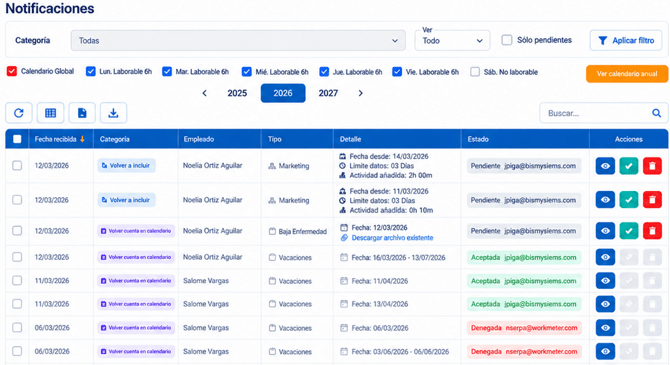This screenshot has height=365, width=670.
Task: View Salome Vargas vacation 13/04/2026
Action: 605,304
